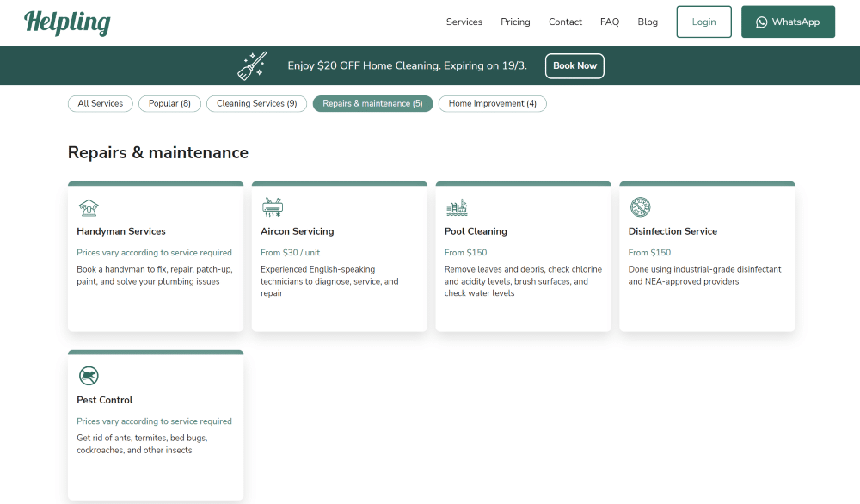Click the broom icon in promo banner
860x504 pixels.
pos(252,65)
